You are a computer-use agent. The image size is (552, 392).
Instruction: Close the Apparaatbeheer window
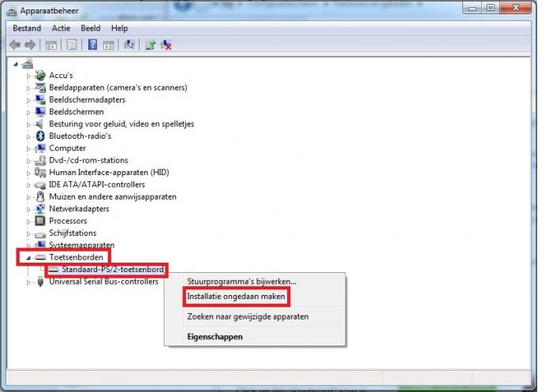coord(516,7)
